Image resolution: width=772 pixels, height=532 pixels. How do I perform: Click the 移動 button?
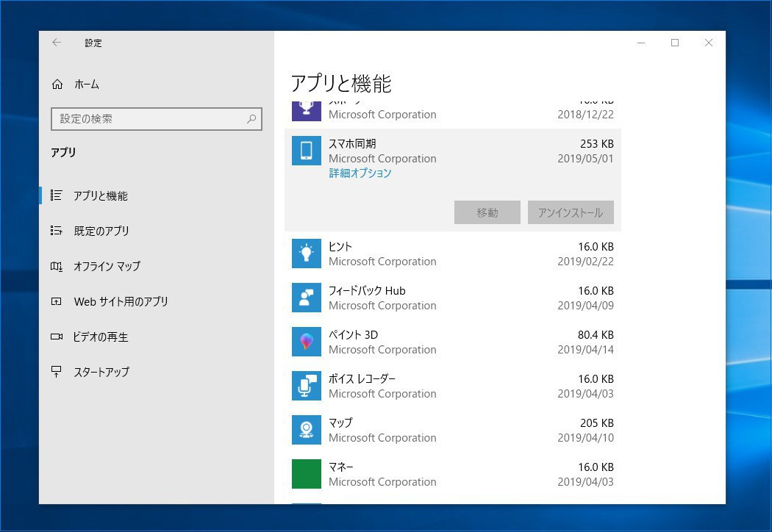487,212
